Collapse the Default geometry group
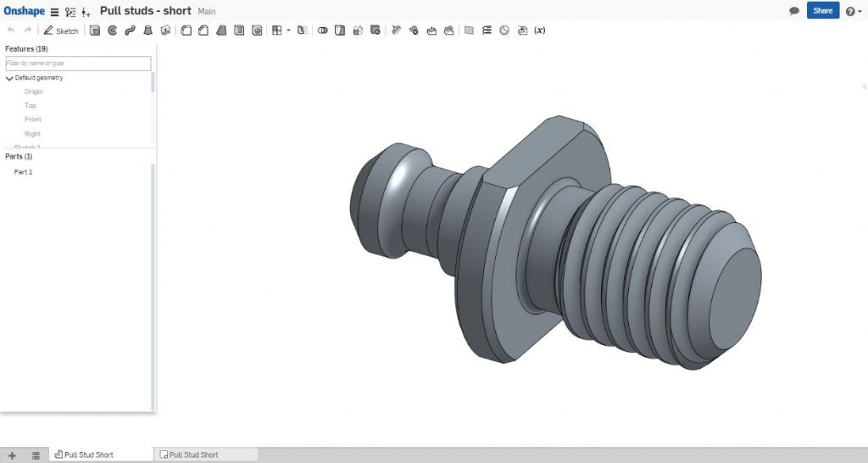This screenshot has height=463, width=868. click(x=9, y=78)
